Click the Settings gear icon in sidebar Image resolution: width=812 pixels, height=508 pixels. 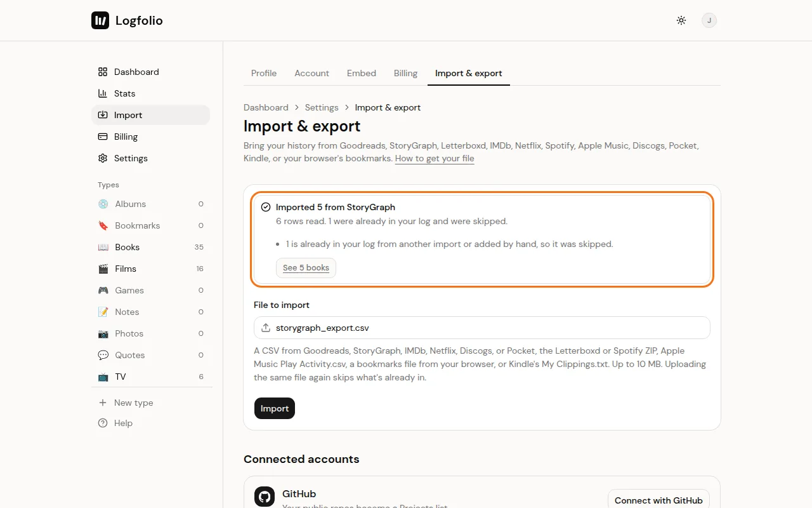point(103,158)
